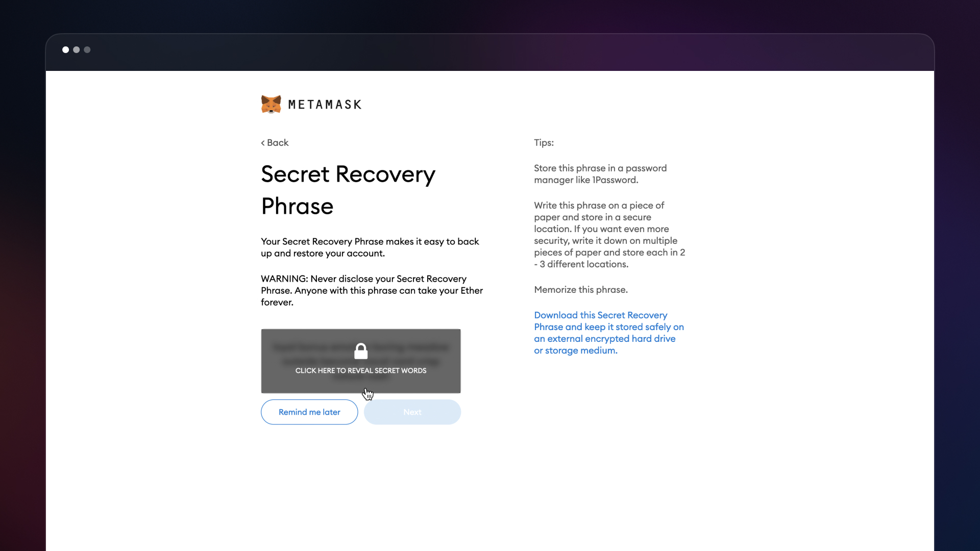Click the METAMASK wordmark text
Image resolution: width=980 pixels, height=551 pixels.
325,105
